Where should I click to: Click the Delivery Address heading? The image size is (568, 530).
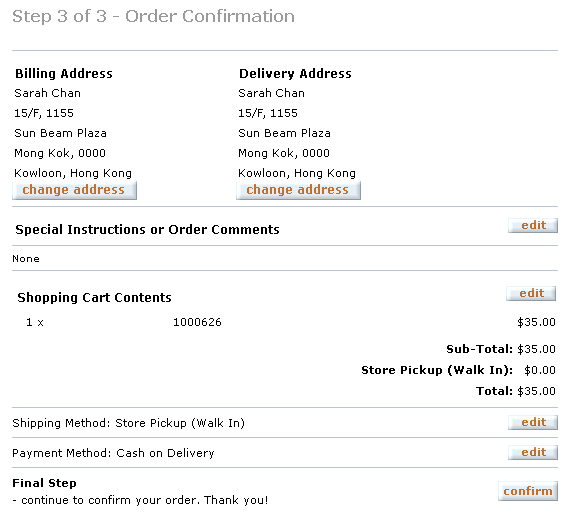(295, 74)
